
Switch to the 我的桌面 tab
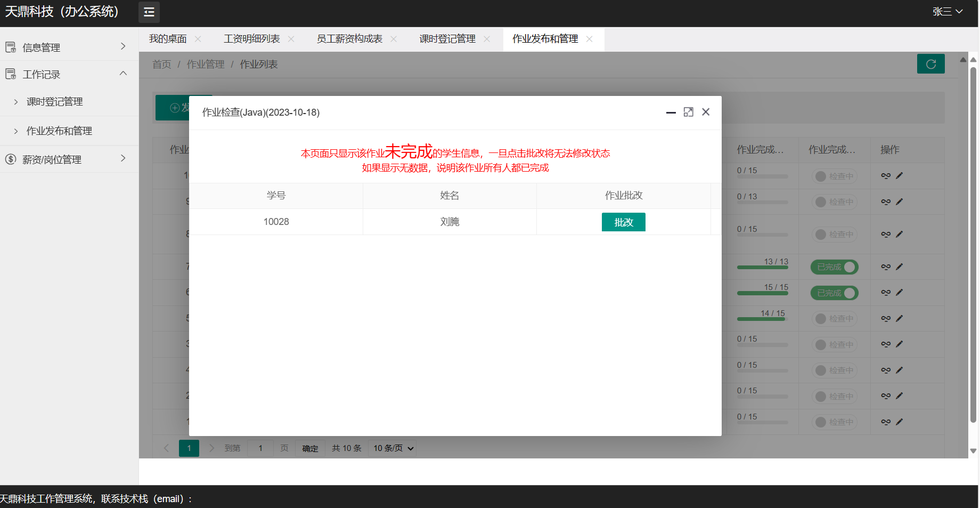(168, 39)
